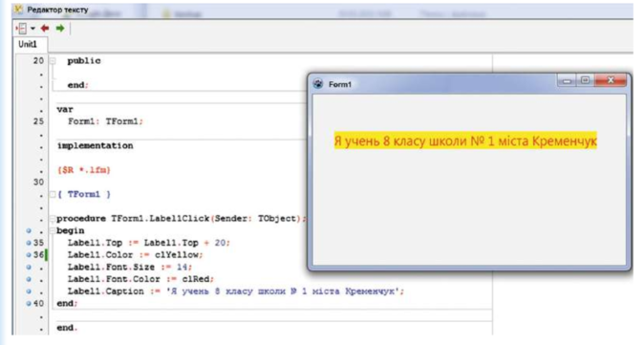
Task: Click the green forward arrow in toolbar
Action: click(60, 28)
